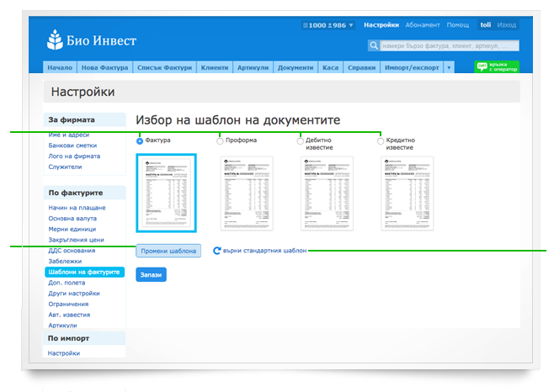
Task: Click the Запази save button
Action: 151,274
